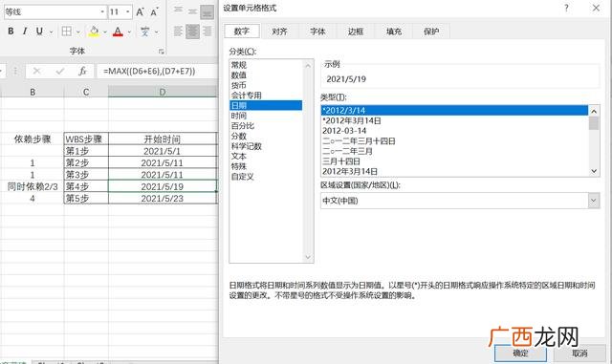Apply red font color icon
The image size is (612, 364).
118,32
